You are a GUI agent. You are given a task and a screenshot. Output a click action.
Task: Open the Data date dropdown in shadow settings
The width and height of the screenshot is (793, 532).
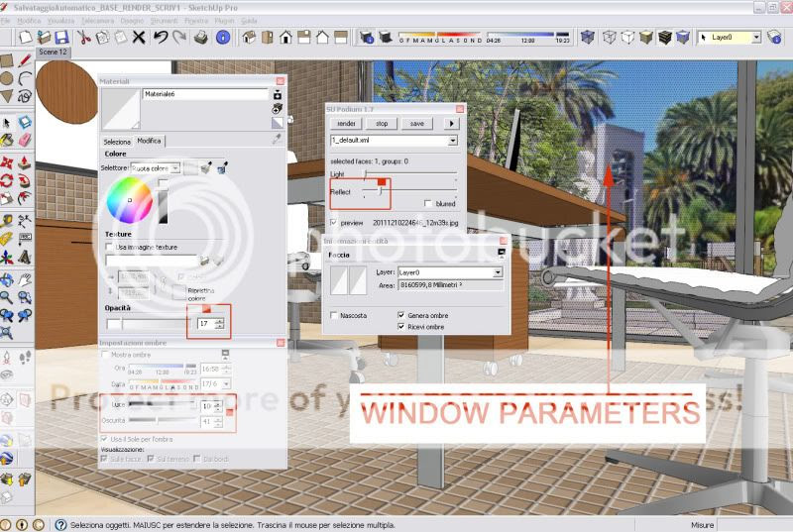tap(226, 384)
